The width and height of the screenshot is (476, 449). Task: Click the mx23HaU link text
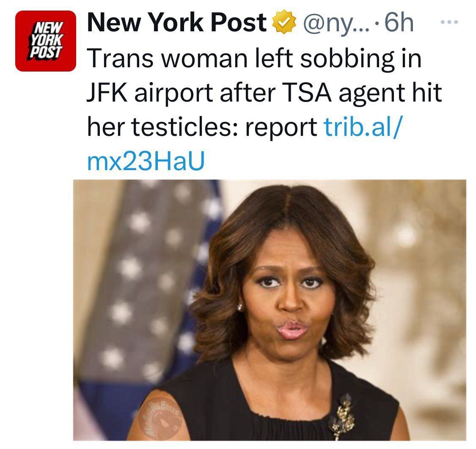(146, 160)
